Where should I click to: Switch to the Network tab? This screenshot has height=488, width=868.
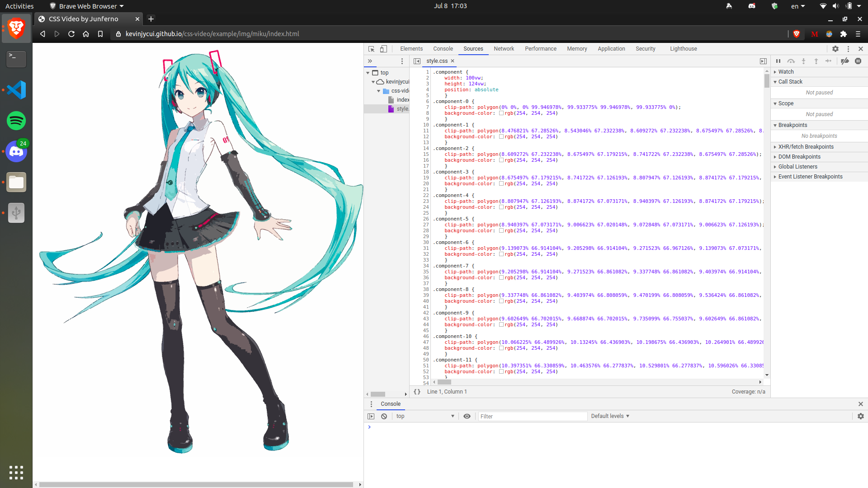[504, 49]
